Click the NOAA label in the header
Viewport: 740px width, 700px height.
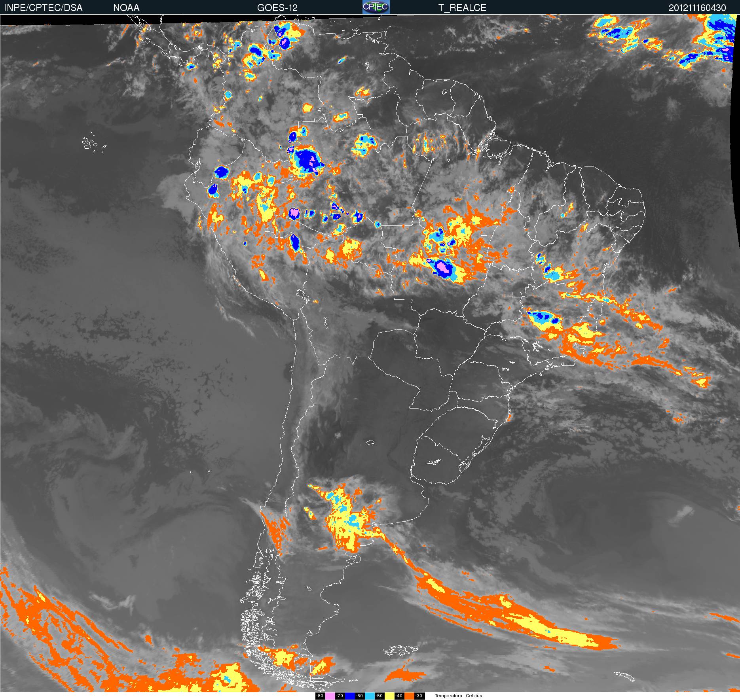126,8
